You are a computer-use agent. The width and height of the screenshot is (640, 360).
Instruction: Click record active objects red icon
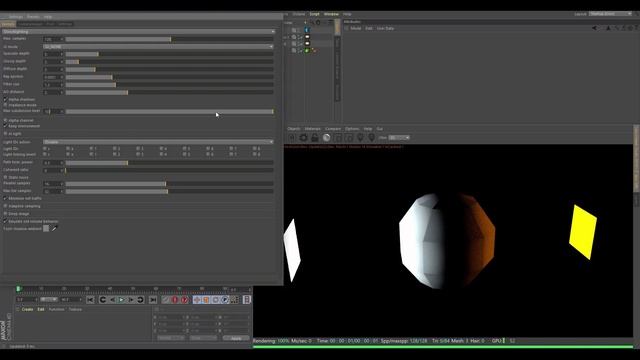coord(166,300)
